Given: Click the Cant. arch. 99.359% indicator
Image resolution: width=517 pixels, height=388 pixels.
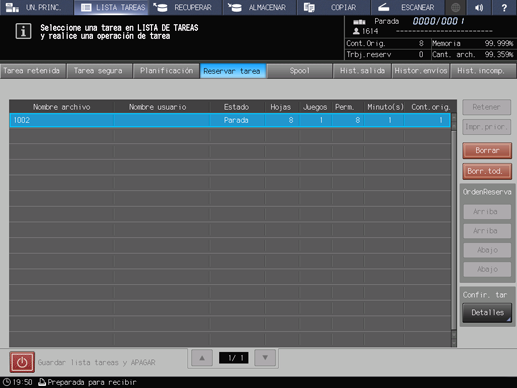Looking at the screenshot, I should pyautogui.click(x=473, y=55).
